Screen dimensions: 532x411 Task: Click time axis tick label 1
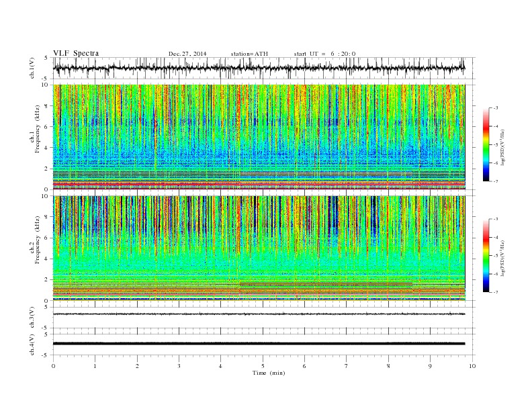pos(95,366)
